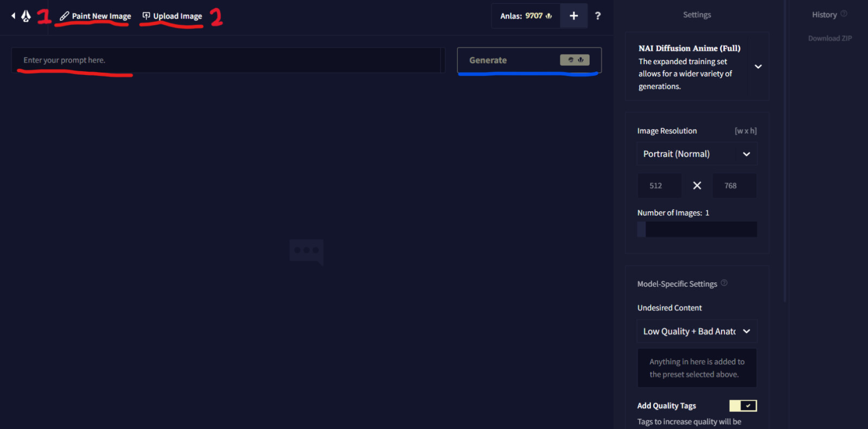Image resolution: width=868 pixels, height=429 pixels.
Task: Switch to the Settings tab
Action: tap(697, 15)
